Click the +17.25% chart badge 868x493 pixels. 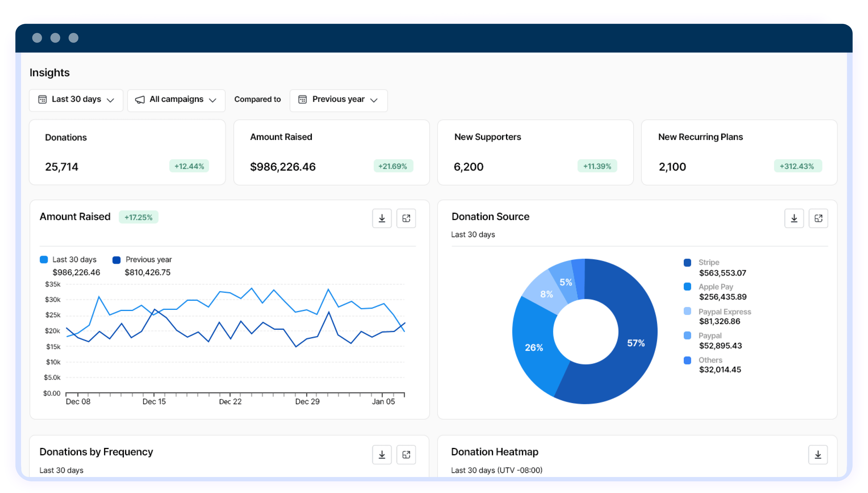coord(138,217)
